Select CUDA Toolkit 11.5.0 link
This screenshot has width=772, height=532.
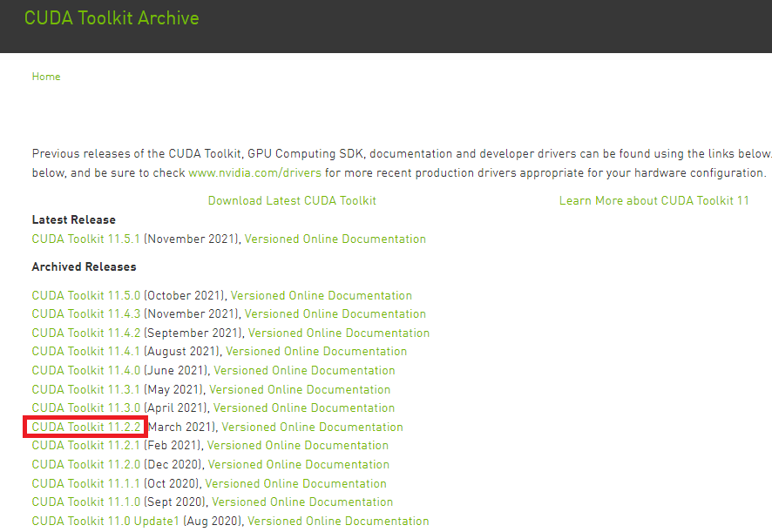[x=85, y=296]
